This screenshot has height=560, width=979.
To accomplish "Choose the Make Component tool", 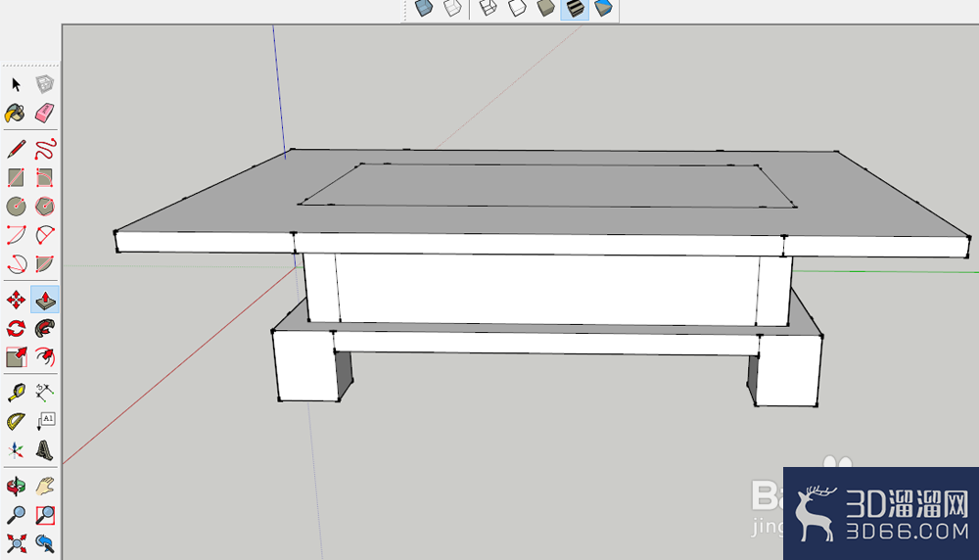I will [44, 84].
